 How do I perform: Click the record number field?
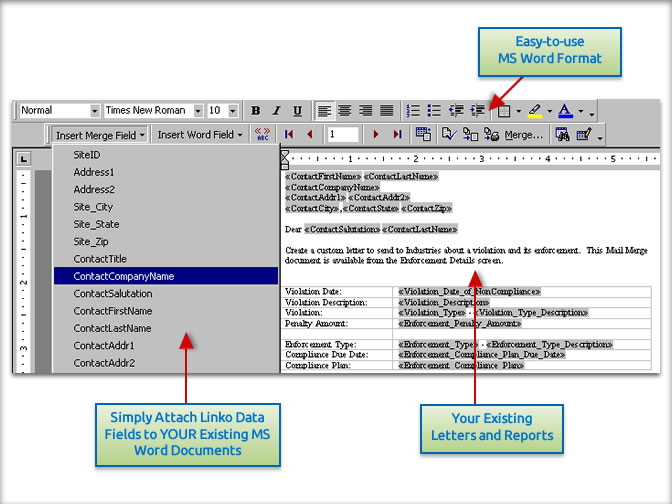(342, 135)
